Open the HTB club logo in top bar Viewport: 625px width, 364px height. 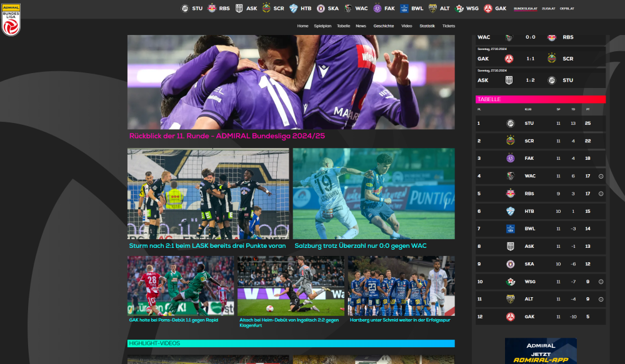click(x=293, y=8)
